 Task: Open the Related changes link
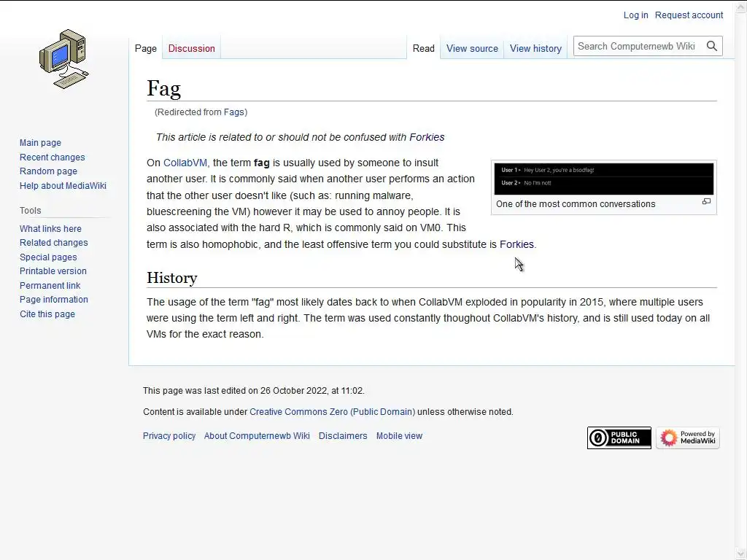point(54,242)
